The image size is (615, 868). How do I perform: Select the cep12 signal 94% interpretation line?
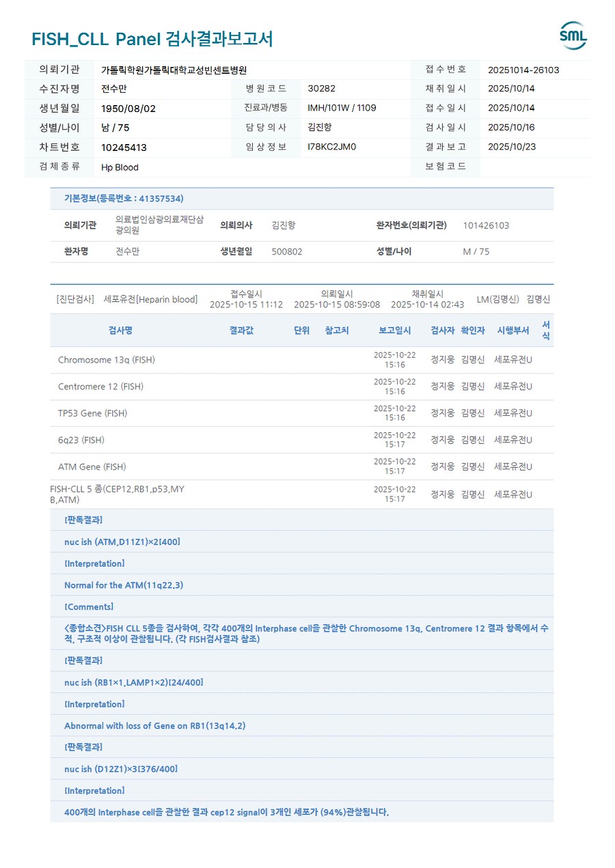click(226, 813)
